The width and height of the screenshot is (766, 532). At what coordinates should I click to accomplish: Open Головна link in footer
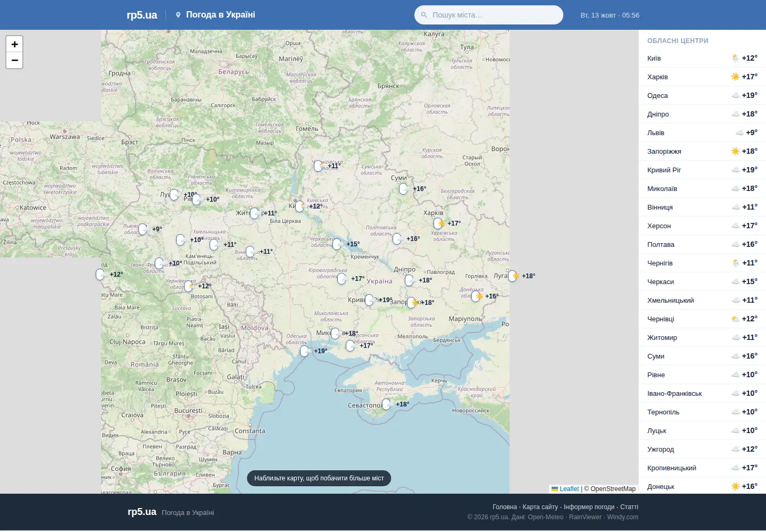pos(505,507)
